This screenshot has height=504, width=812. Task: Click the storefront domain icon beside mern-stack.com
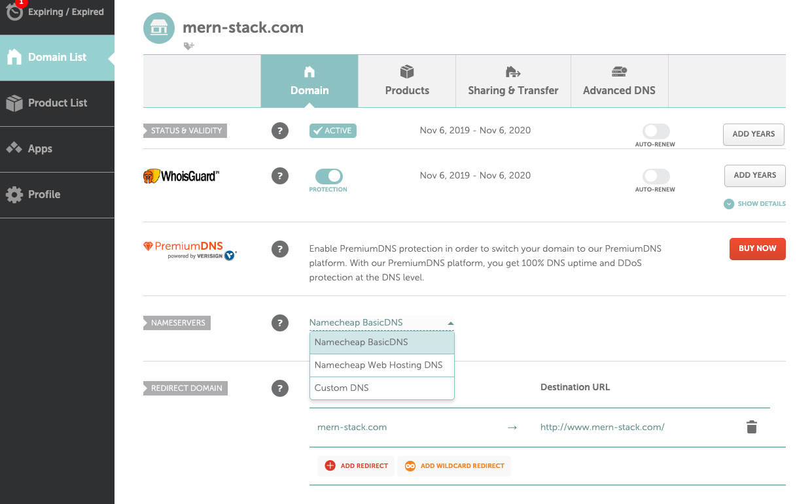click(159, 28)
